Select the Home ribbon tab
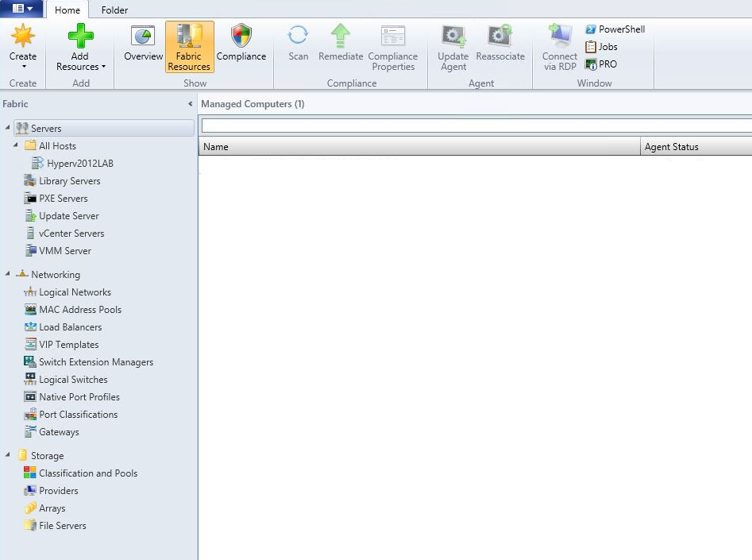Viewport: 752px width, 560px height. [67, 10]
